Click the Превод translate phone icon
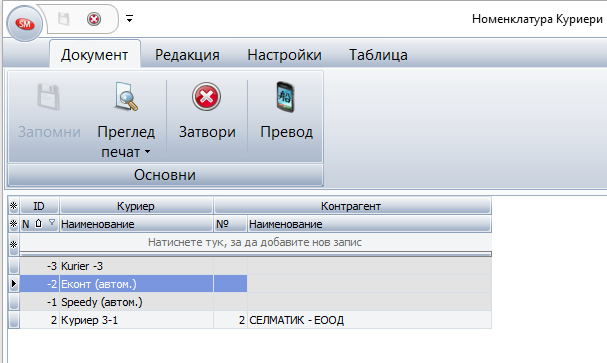The image size is (607, 363). [x=286, y=97]
